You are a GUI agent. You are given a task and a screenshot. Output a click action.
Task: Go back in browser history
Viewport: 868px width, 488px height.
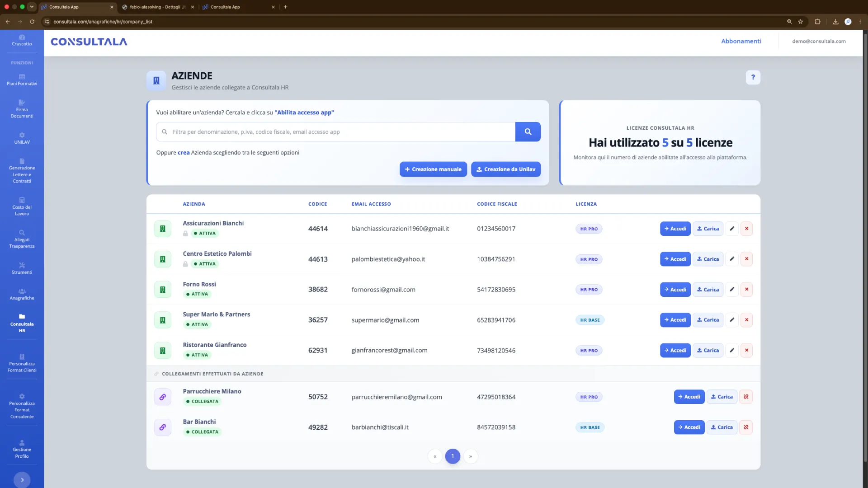pos(8,22)
